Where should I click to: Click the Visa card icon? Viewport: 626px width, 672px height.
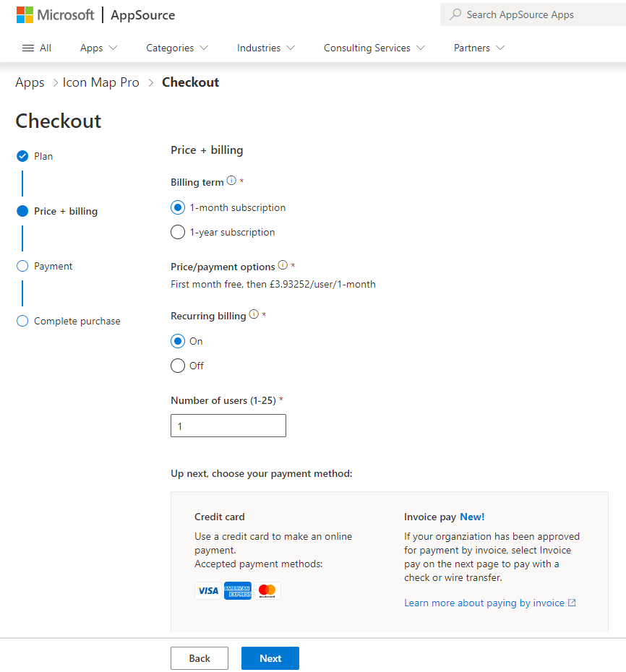click(x=208, y=591)
